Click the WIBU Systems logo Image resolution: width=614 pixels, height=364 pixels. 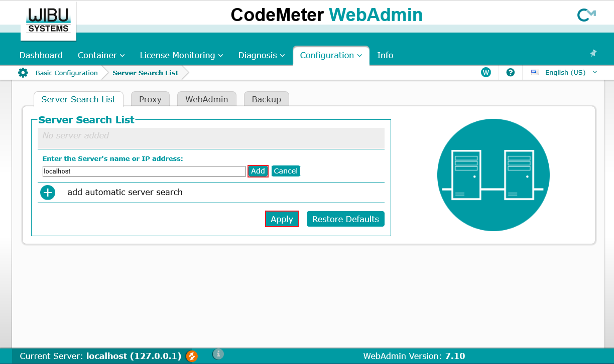[x=48, y=21]
